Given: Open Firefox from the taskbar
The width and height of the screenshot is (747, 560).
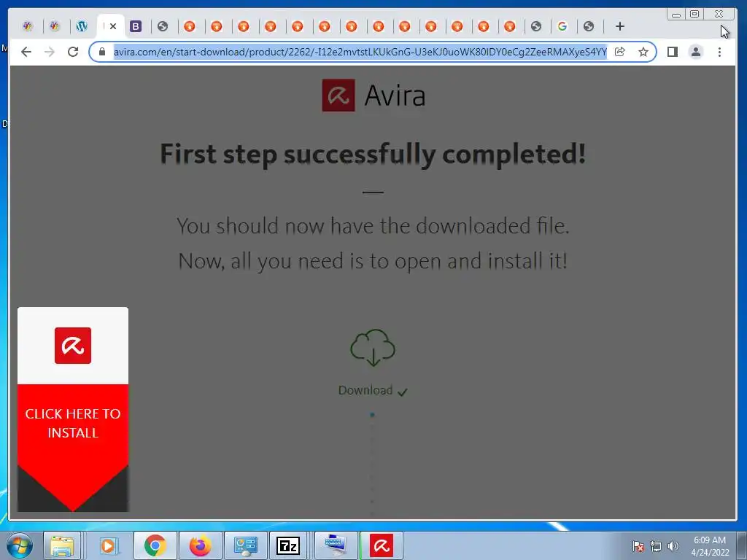Looking at the screenshot, I should (x=200, y=545).
